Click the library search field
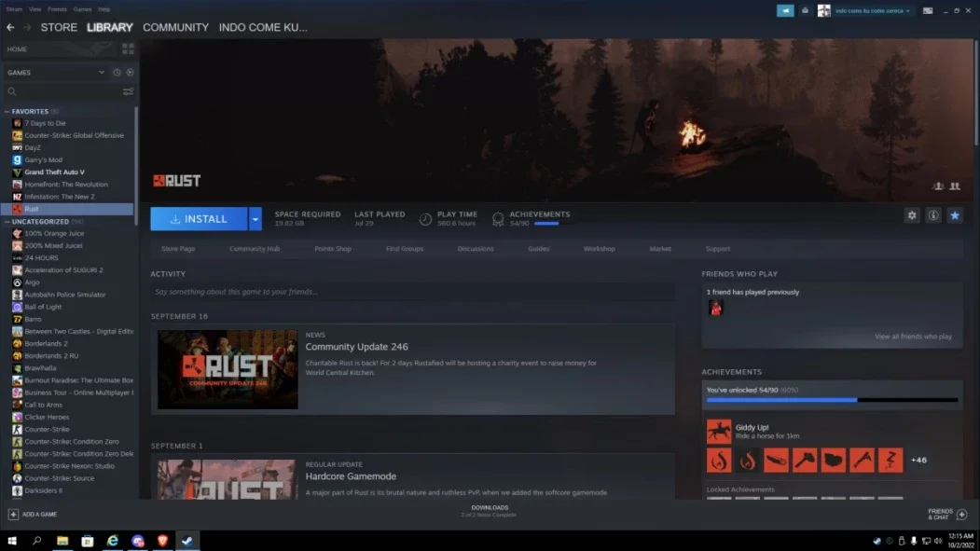Screen dimensions: 980x551 (62, 91)
